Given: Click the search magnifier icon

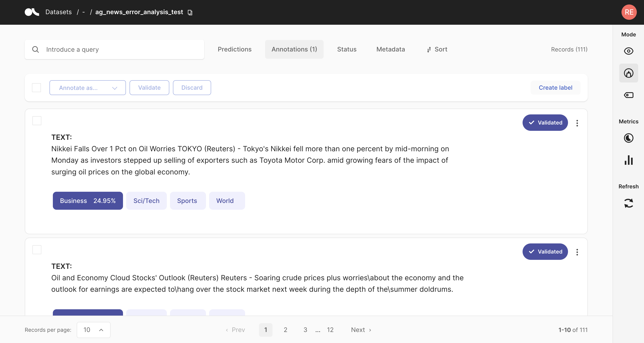Looking at the screenshot, I should [36, 49].
